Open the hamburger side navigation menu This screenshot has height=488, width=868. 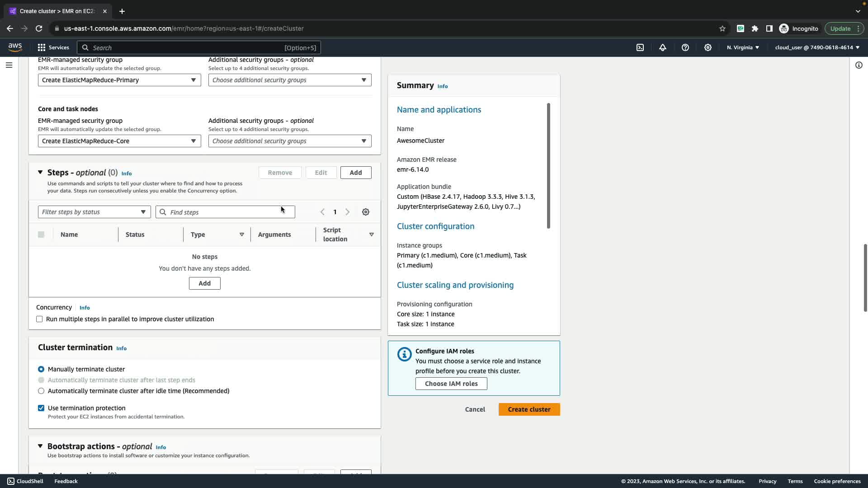click(9, 65)
